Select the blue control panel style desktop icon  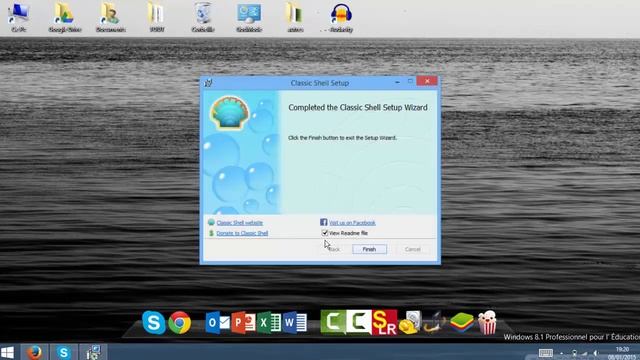(249, 18)
